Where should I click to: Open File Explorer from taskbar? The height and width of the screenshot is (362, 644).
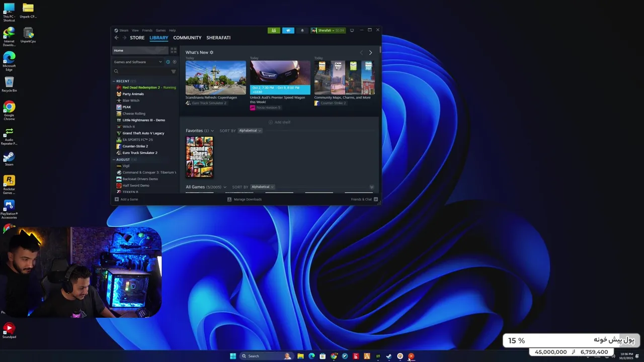pyautogui.click(x=300, y=356)
